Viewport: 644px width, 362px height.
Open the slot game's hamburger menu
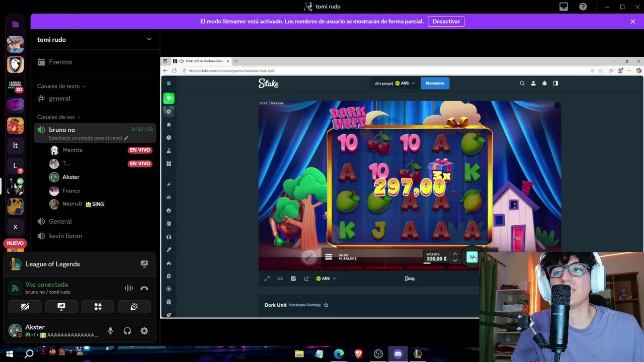[x=329, y=257]
